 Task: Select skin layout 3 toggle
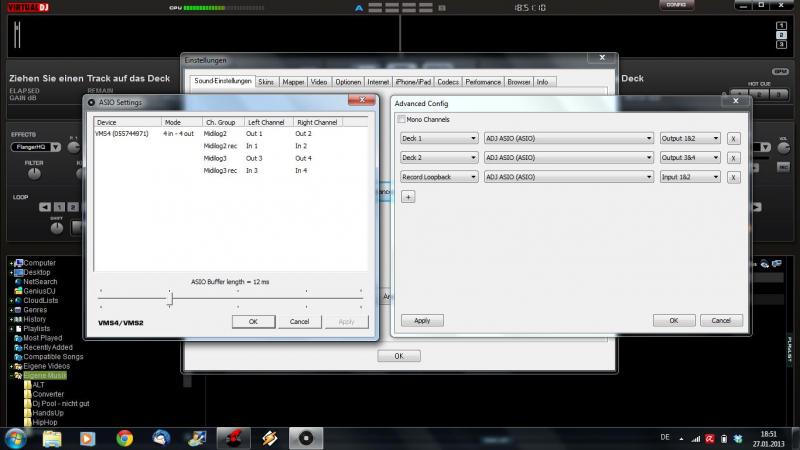(x=781, y=45)
